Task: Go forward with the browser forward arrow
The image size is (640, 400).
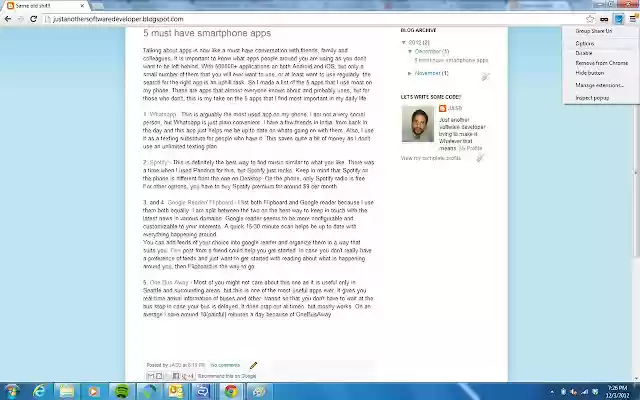Action: tap(20, 19)
